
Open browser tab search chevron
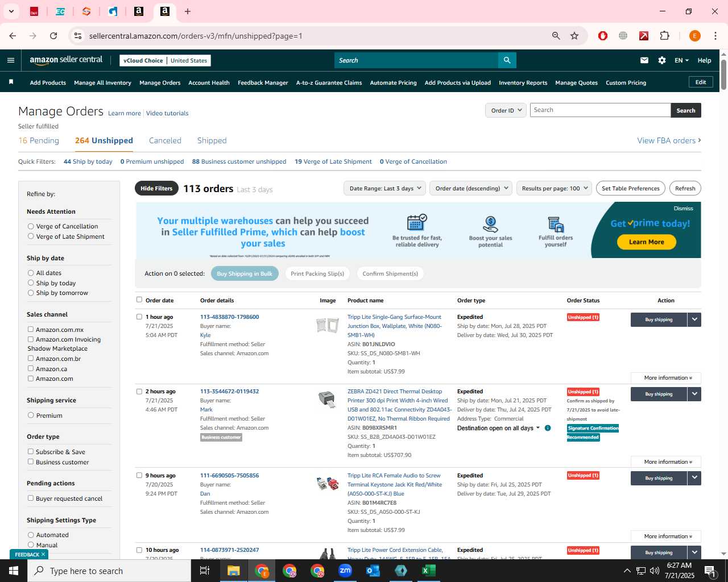[11, 11]
